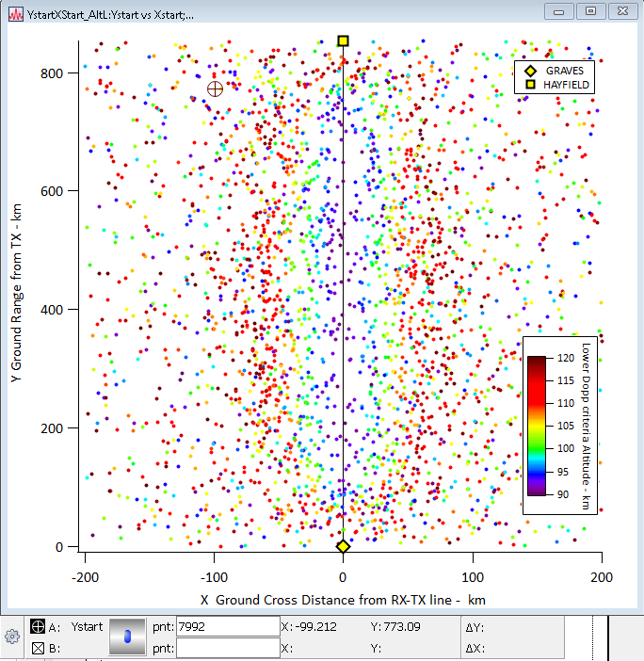Click the Lower Dopp criteria Altitude label
644x661 pixels.
[584, 424]
